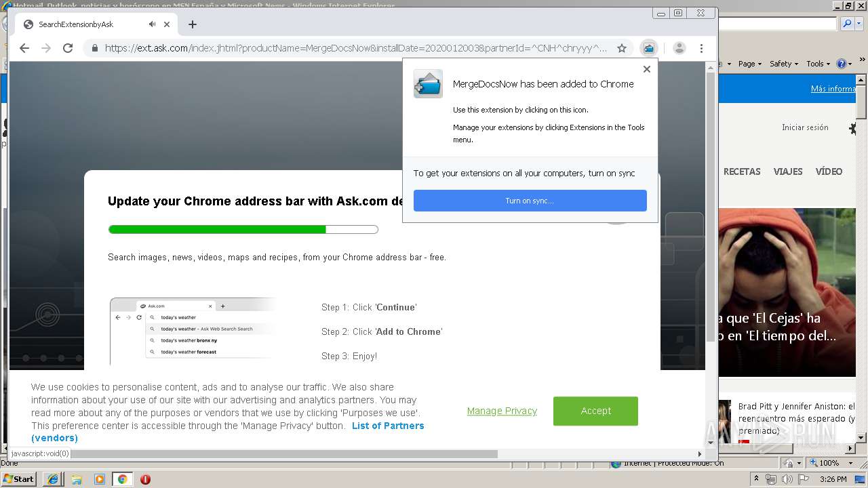The width and height of the screenshot is (868, 488).
Task: Launch Windows Media Player from the taskbar
Action: pyautogui.click(x=100, y=479)
